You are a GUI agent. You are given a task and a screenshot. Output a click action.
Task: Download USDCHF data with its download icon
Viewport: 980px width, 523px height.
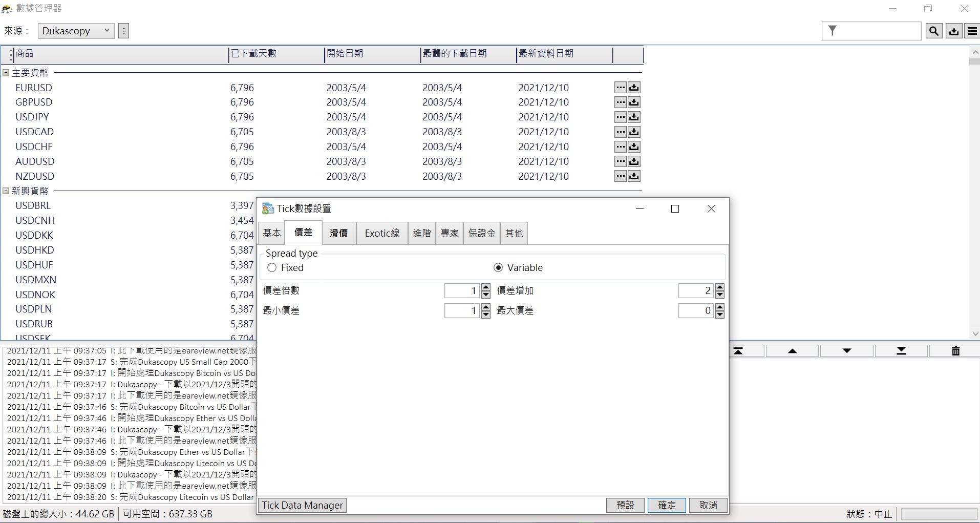tap(634, 147)
